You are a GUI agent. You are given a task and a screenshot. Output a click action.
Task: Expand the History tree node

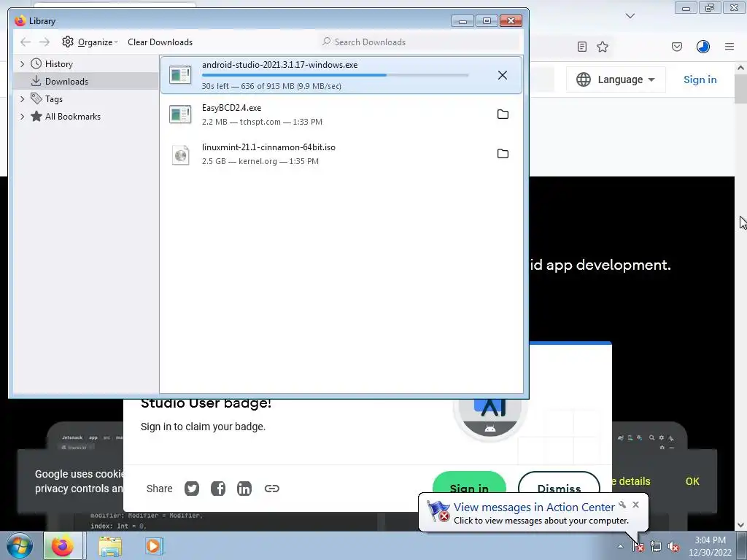(22, 64)
